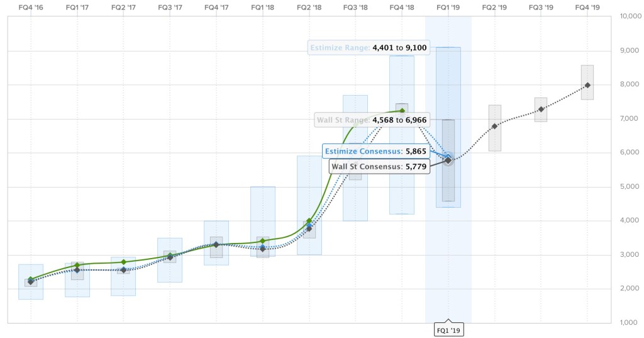The image size is (644, 338).
Task: Click the green diamond at FQ2 '17
Action: point(123,262)
